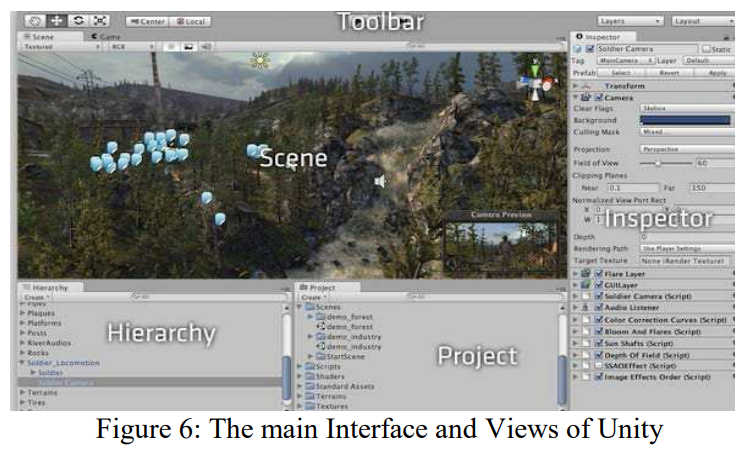The width and height of the screenshot is (740, 450).
Task: Click the Prefab Revert button
Action: coord(669,73)
